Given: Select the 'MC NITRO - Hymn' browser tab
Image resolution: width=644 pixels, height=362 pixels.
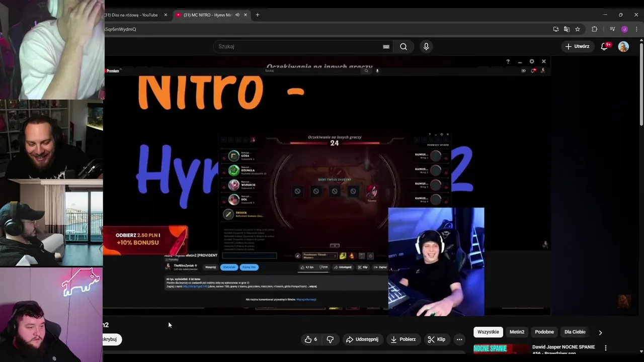Looking at the screenshot, I should pos(207,15).
